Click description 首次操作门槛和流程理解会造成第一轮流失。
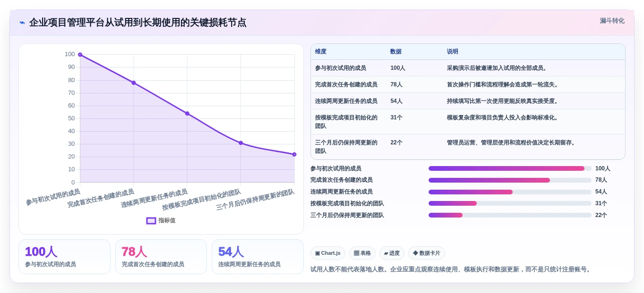The width and height of the screenshot is (644, 293). coord(503,84)
